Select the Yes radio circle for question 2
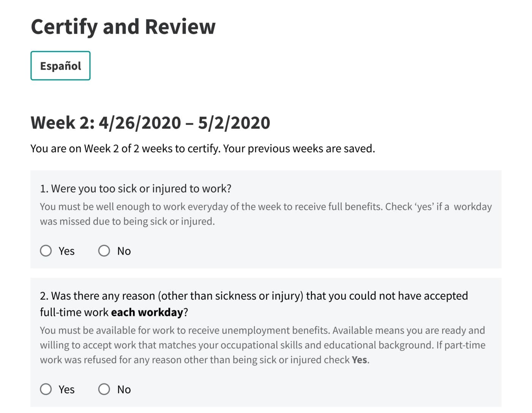Screen dimensions: 532x413 click(x=46, y=389)
